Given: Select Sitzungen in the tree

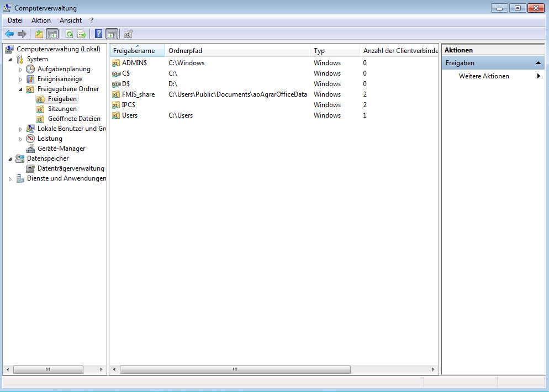Looking at the screenshot, I should coord(62,109).
